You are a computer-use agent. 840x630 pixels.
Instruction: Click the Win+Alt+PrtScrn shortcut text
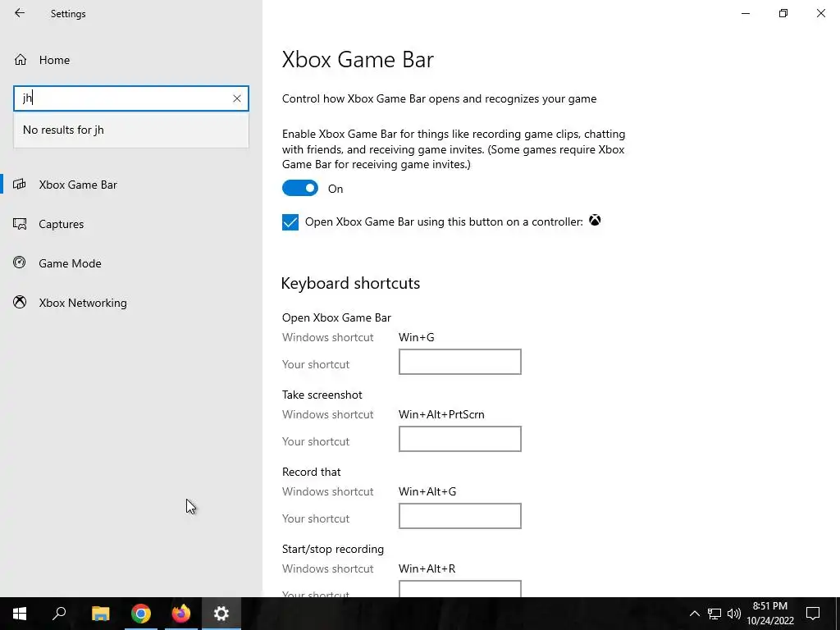click(x=441, y=414)
